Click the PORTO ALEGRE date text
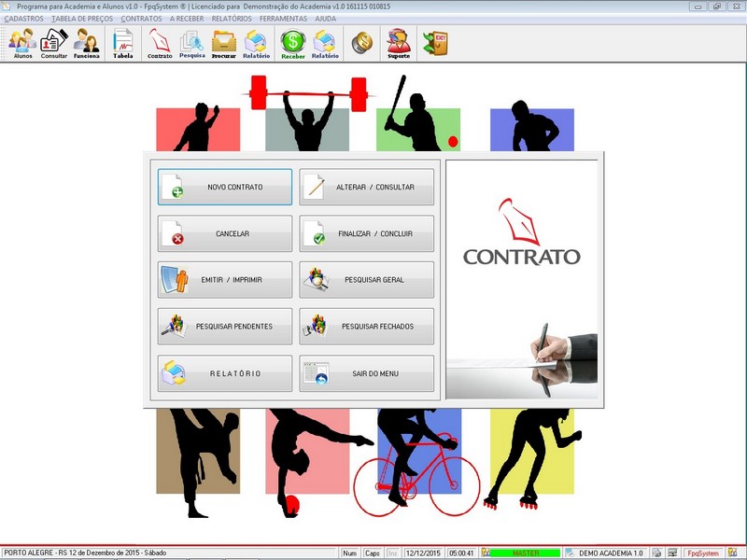Viewport: 747px width, 560px height. click(x=85, y=553)
